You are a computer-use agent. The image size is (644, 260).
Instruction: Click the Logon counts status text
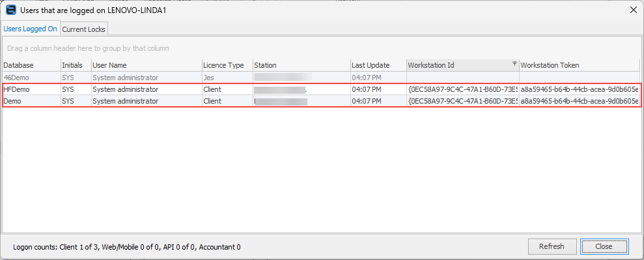[x=127, y=247]
